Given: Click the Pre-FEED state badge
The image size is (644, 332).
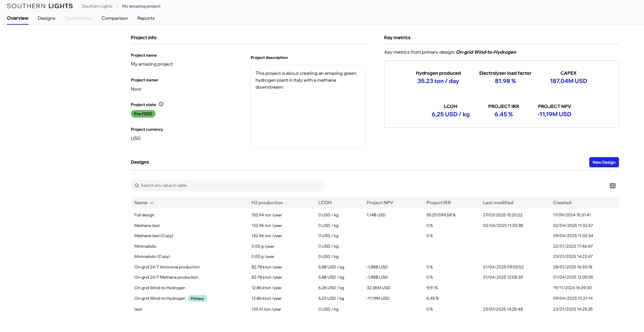Looking at the screenshot, I should tap(143, 114).
